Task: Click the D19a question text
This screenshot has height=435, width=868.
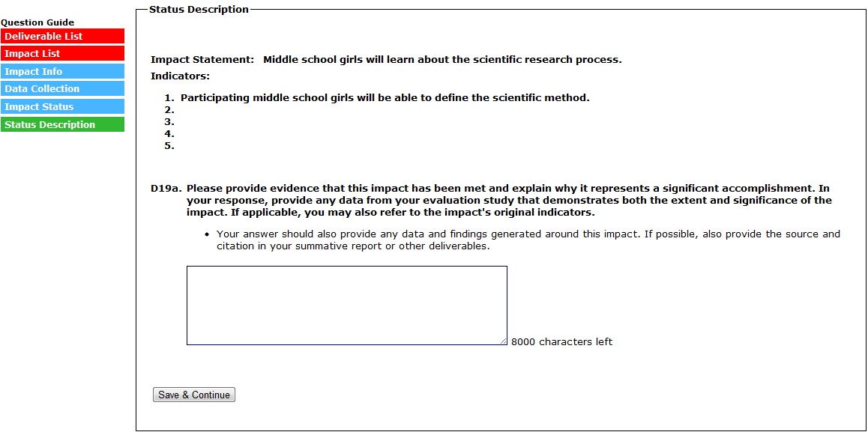Action: (x=508, y=200)
